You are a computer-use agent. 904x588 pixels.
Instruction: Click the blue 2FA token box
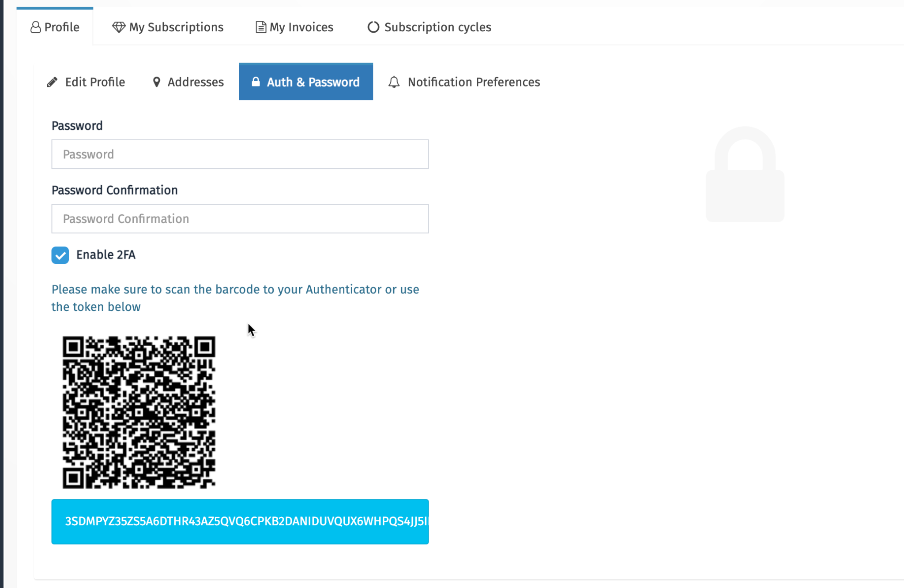pos(240,522)
